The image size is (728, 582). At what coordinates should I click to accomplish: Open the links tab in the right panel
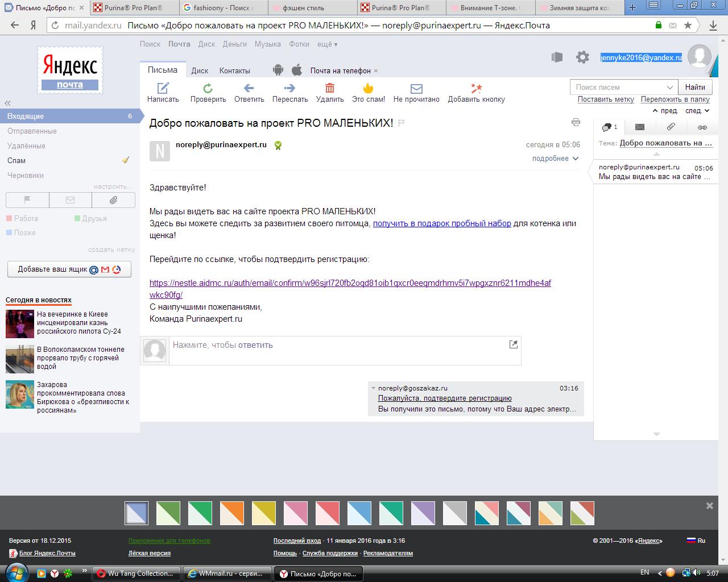point(702,127)
